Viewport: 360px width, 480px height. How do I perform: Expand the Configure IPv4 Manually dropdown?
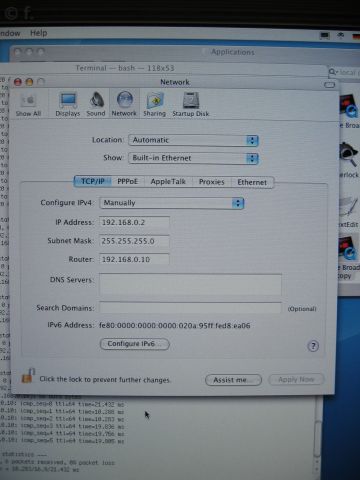(x=172, y=203)
